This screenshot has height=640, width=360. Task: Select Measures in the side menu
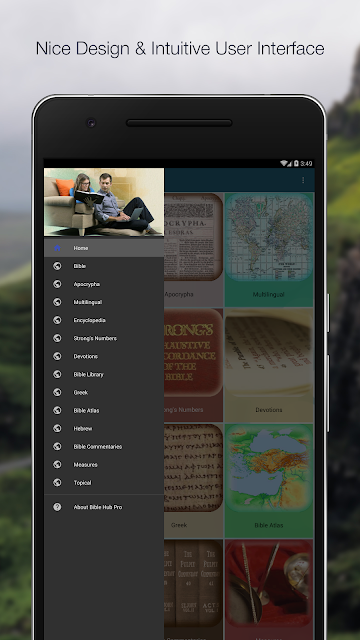(104, 464)
